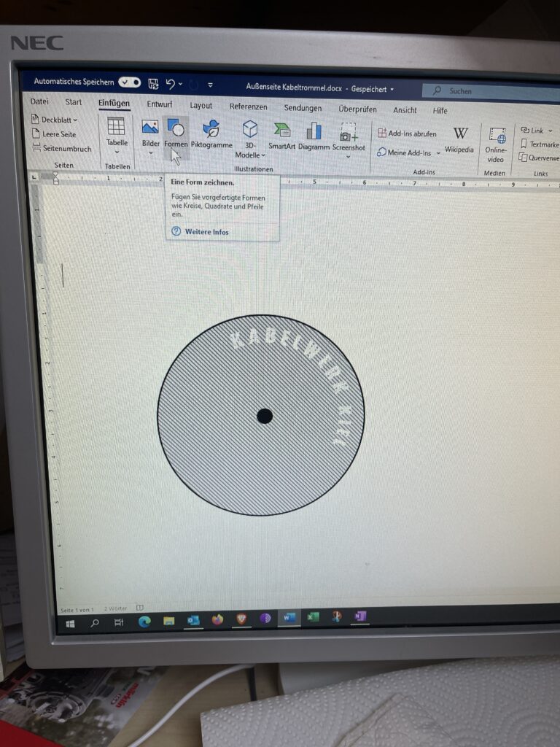Click the Bilder picture icon

(x=150, y=127)
